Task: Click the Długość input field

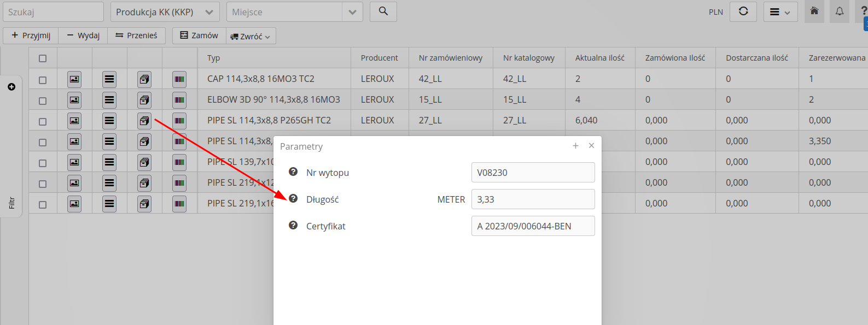Action: point(533,199)
